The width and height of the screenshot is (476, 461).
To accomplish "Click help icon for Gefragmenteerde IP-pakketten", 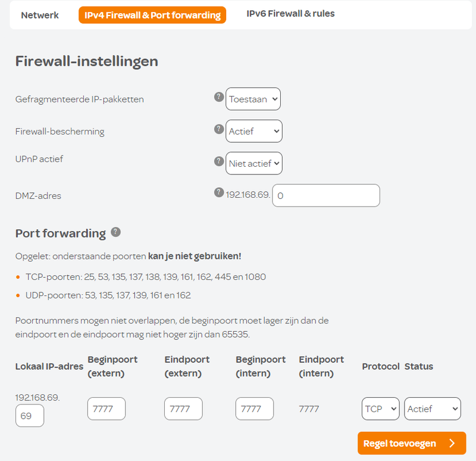I will click(x=218, y=97).
